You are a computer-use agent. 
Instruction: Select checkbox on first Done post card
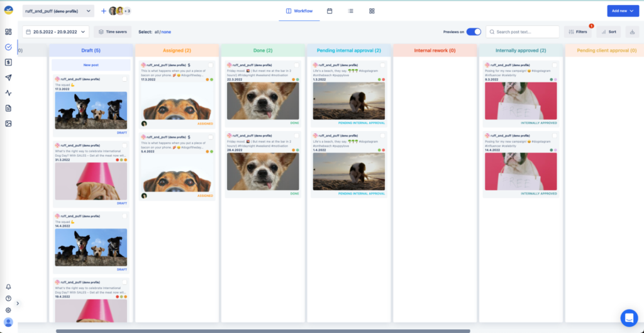tap(296, 65)
